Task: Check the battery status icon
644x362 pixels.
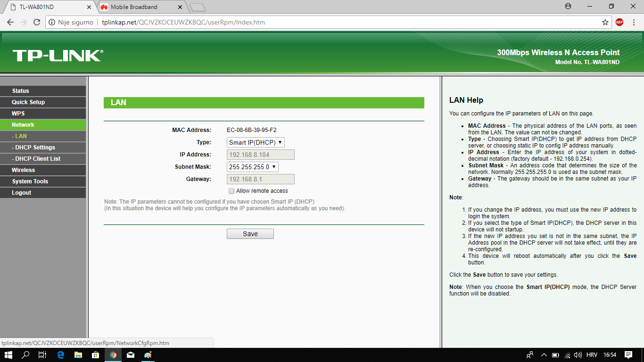Action: tap(555, 355)
